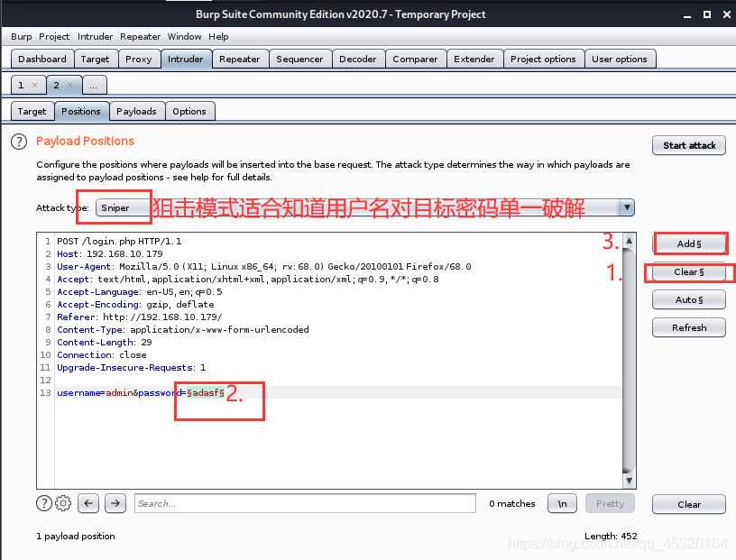736x560 pixels.
Task: Click the 'POST /login.php HTTP/1.1' line
Action: coord(119,242)
